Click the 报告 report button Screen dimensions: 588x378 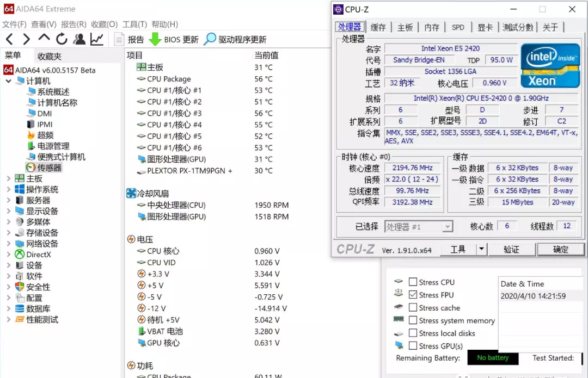(x=130, y=39)
